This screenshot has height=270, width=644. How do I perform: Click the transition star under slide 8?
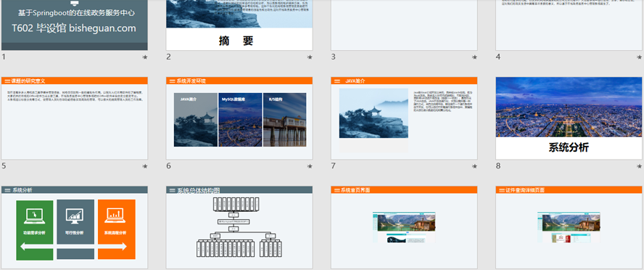point(639,166)
